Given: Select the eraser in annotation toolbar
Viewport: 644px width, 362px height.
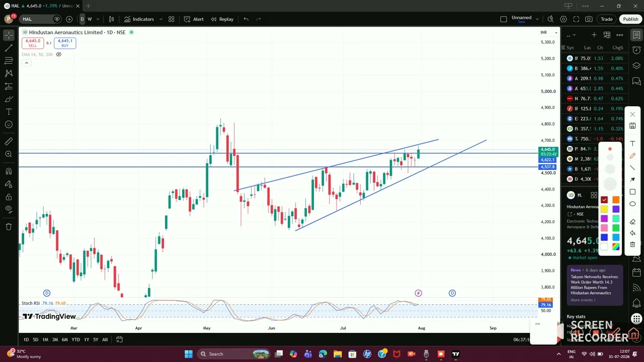Looking at the screenshot, I should [632, 221].
